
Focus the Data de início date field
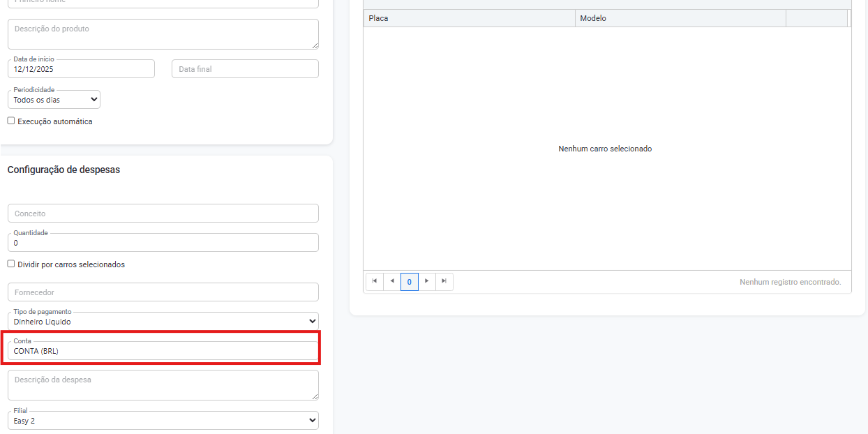81,69
